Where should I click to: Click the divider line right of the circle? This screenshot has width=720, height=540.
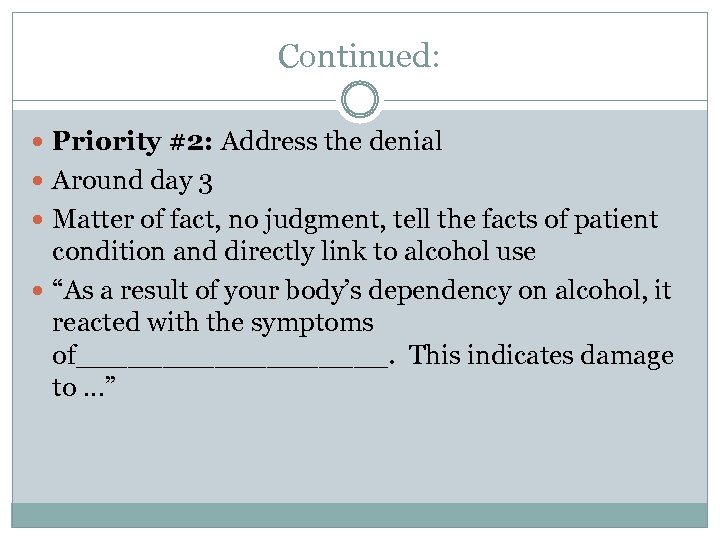[543, 101]
